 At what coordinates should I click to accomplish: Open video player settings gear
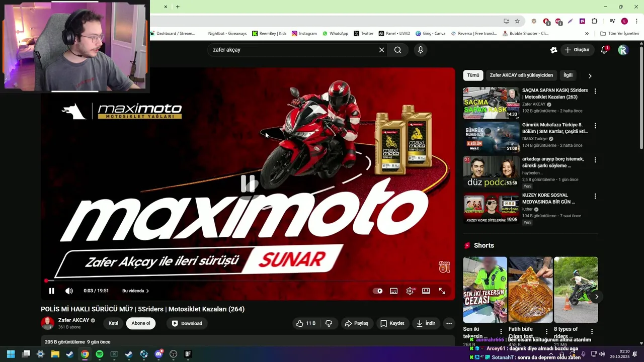[410, 291]
